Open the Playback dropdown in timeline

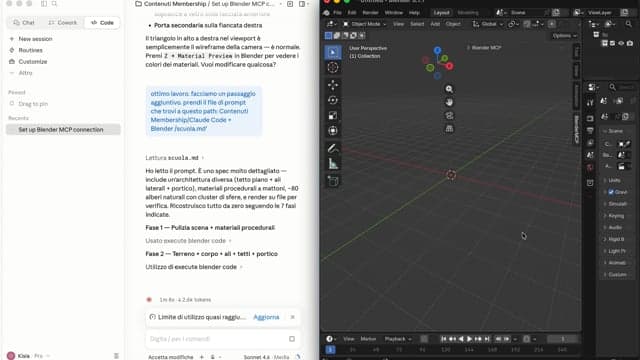398,339
